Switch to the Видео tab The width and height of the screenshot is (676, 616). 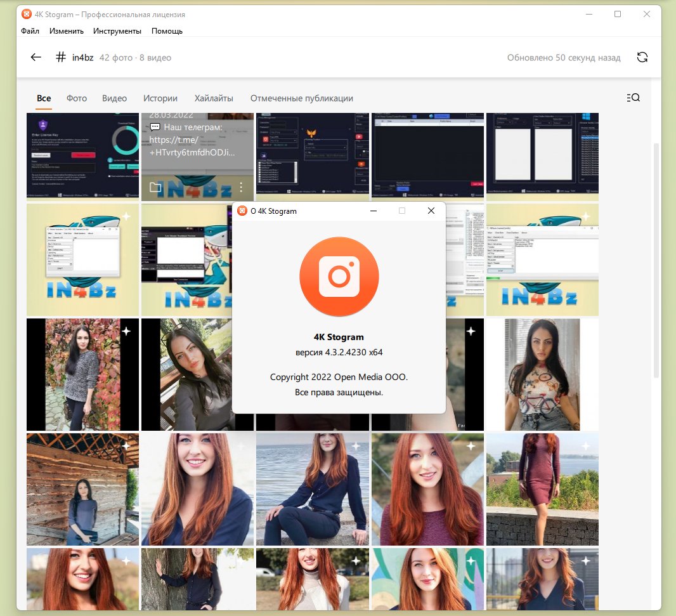click(114, 98)
